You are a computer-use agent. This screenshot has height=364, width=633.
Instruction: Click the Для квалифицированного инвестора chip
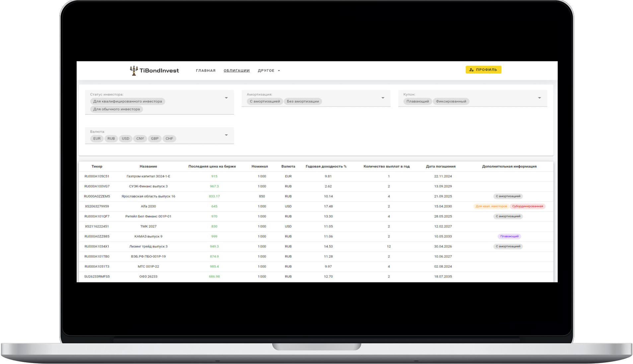[128, 102]
